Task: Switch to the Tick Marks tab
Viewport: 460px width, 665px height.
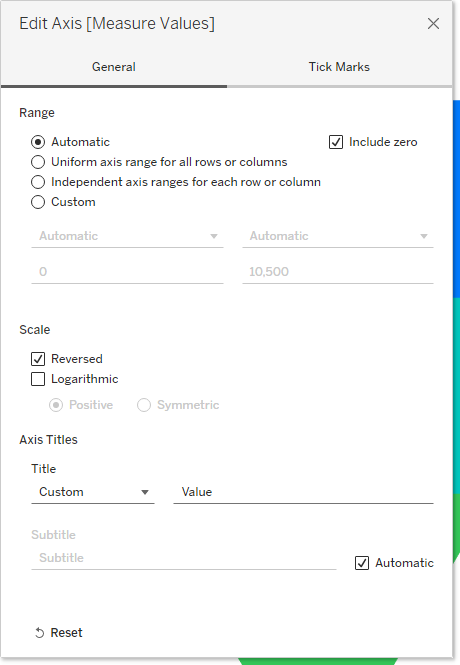Action: click(x=339, y=67)
